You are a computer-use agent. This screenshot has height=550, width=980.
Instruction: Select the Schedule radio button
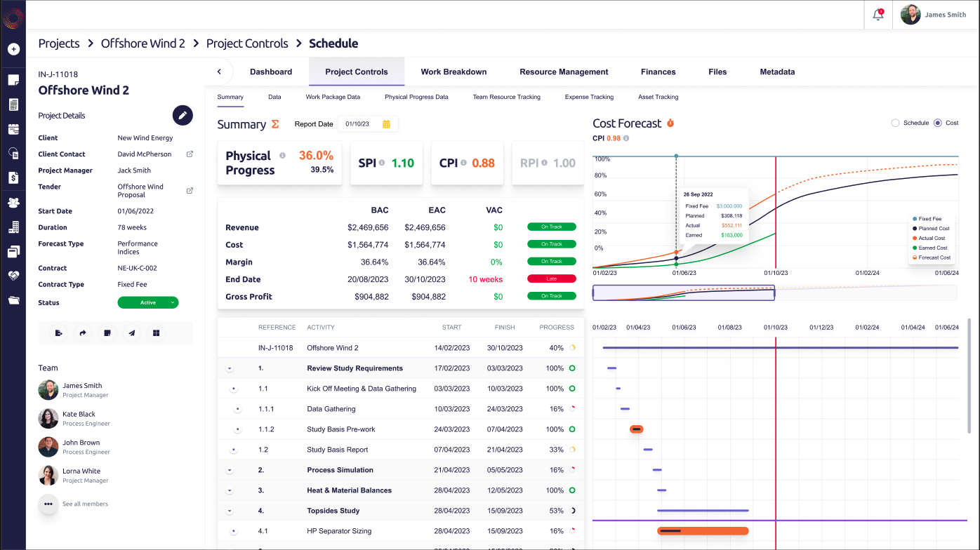[895, 123]
